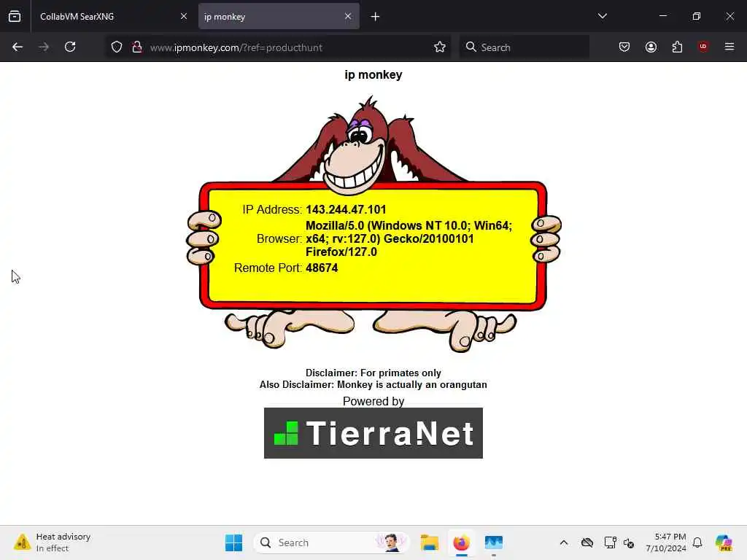Open the Windows Start menu
The height and width of the screenshot is (560, 747).
click(x=233, y=542)
